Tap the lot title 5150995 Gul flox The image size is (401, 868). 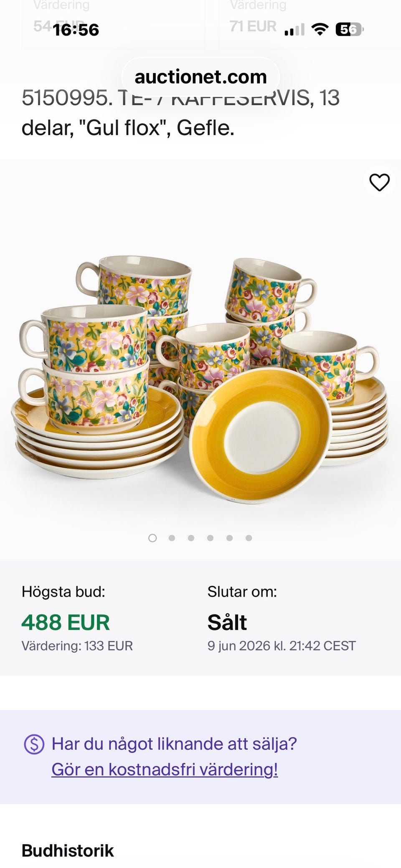click(180, 113)
